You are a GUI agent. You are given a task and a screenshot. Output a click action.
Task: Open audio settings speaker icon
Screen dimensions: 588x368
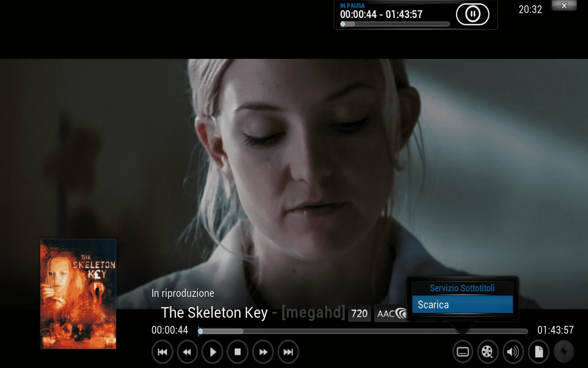click(x=513, y=352)
